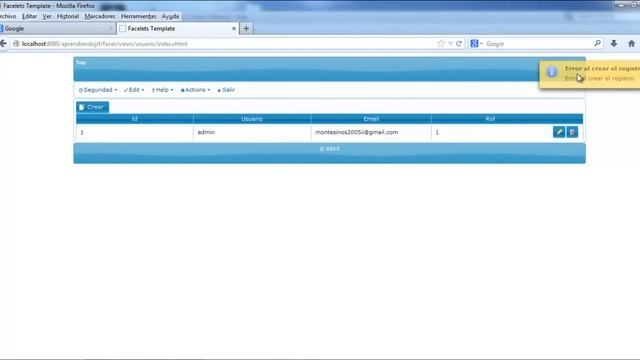Click the montesinos2005ii@gmail.com email cell

tap(371, 132)
